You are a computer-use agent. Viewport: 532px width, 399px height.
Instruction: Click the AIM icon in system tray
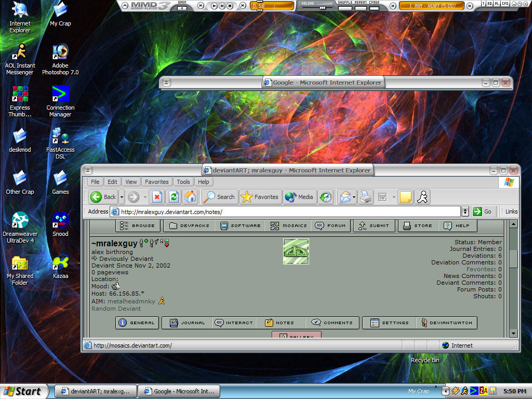[x=464, y=391]
